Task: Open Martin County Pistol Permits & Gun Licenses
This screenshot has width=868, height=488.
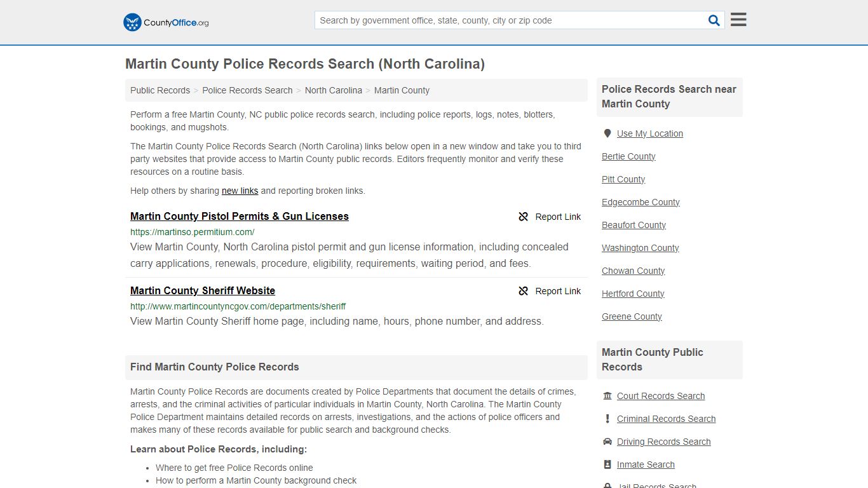Action: pyautogui.click(x=240, y=216)
